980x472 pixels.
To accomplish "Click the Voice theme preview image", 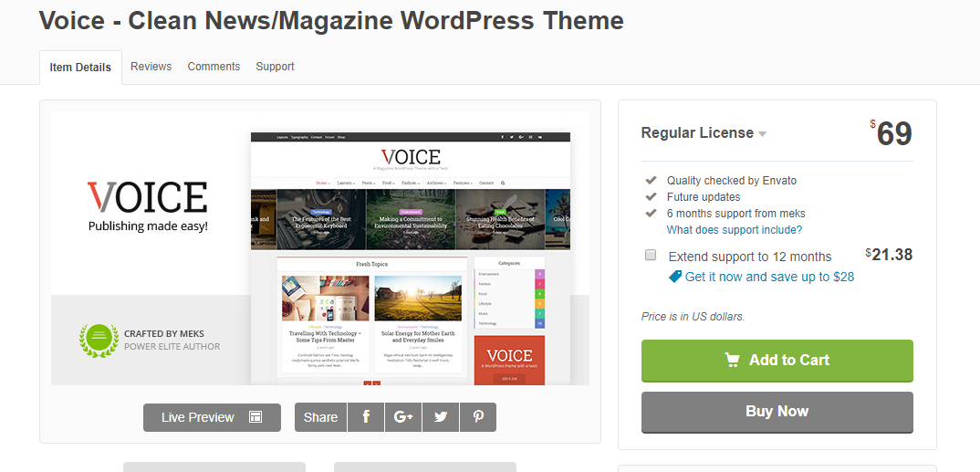I will [x=320, y=248].
